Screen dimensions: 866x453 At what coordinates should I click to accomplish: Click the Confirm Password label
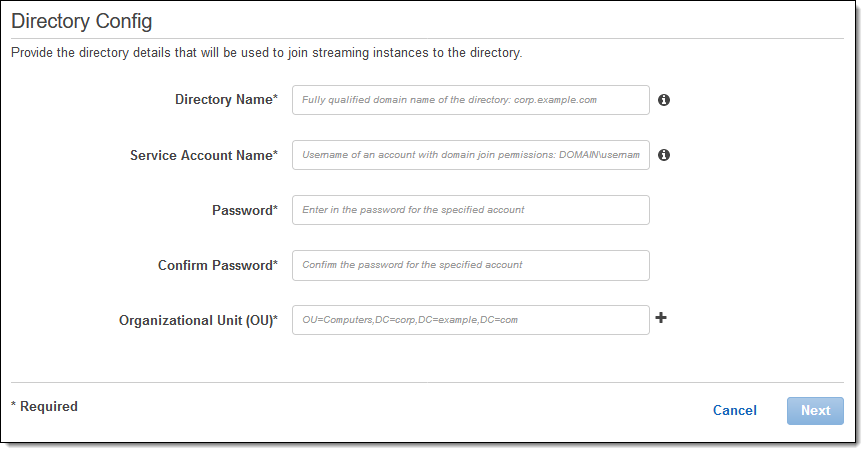click(x=217, y=265)
